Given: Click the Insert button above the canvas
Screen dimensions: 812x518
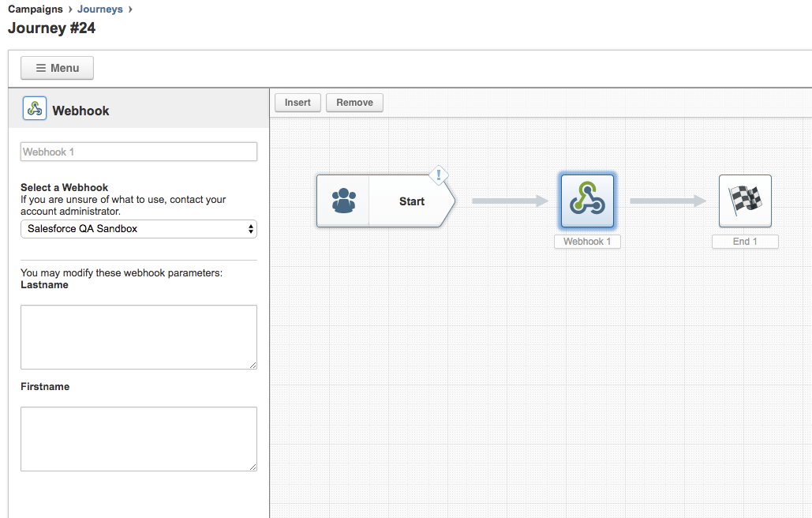Looking at the screenshot, I should tap(297, 102).
